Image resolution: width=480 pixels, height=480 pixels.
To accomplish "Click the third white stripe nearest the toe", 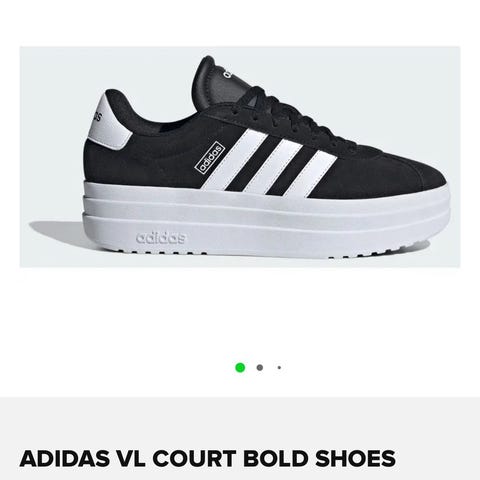I will [x=310, y=173].
